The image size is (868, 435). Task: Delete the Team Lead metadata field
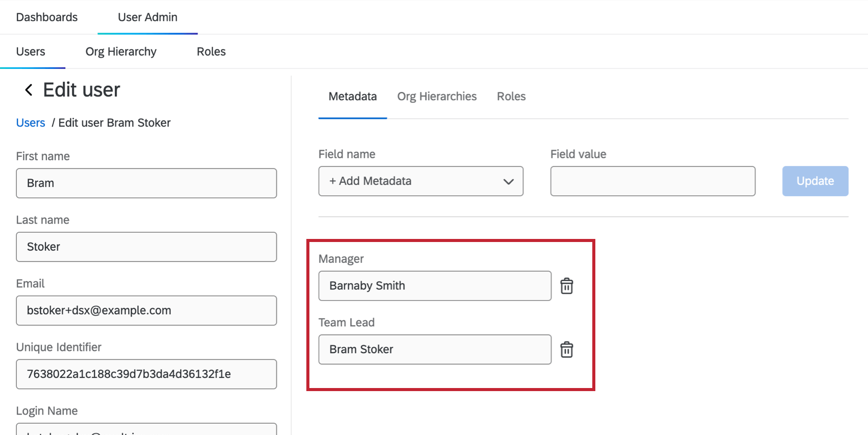[x=567, y=350]
